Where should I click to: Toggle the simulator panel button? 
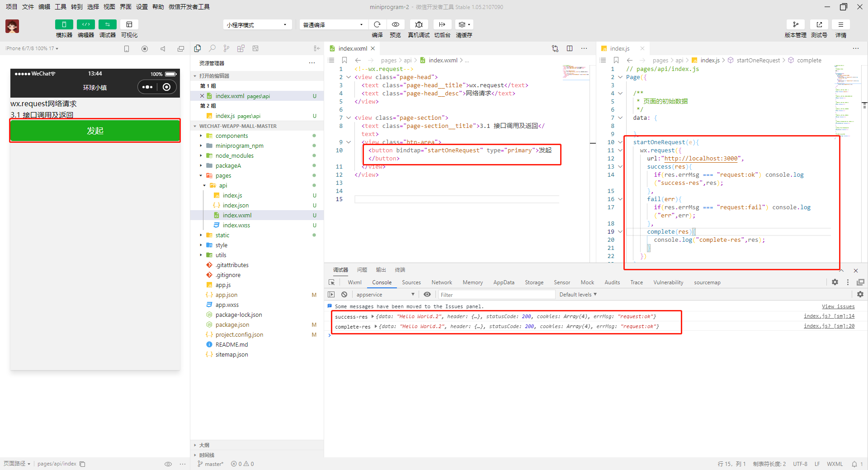coord(64,24)
